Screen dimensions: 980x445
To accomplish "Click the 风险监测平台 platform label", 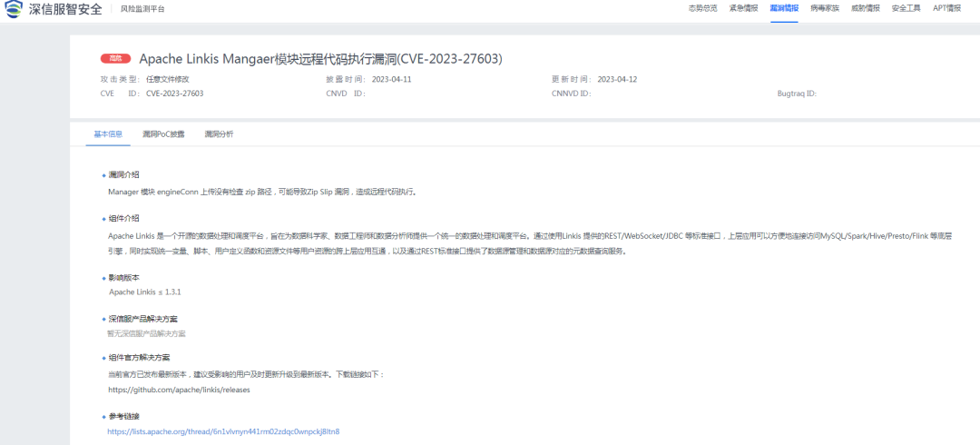I will [143, 9].
